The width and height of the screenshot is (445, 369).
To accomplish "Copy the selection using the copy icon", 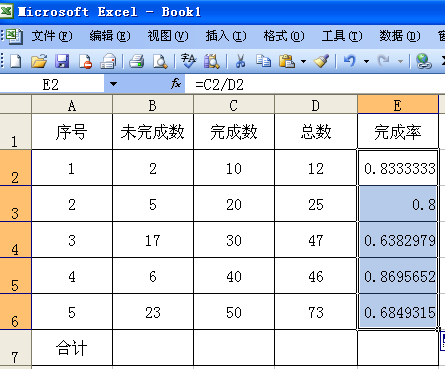I will pyautogui.click(x=263, y=61).
